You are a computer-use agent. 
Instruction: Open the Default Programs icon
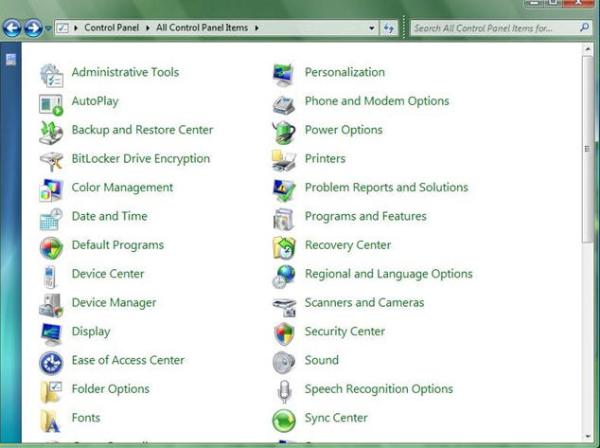[51, 248]
